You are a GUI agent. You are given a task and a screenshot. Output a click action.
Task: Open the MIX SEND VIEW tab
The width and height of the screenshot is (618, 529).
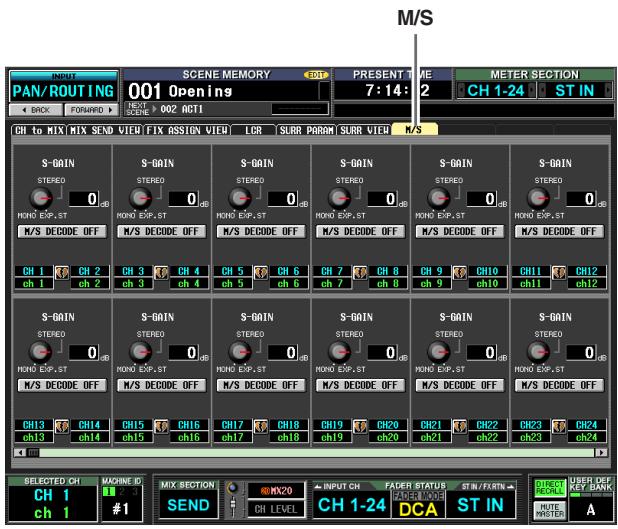click(x=105, y=130)
